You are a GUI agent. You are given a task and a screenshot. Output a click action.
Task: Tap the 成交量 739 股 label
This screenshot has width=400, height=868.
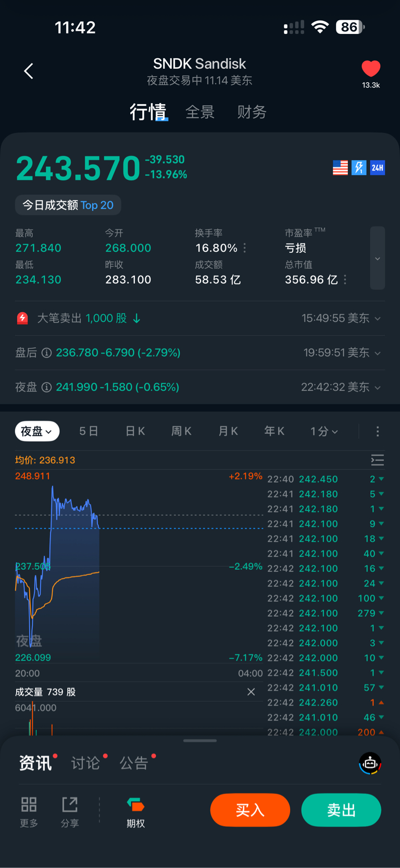coord(45,692)
